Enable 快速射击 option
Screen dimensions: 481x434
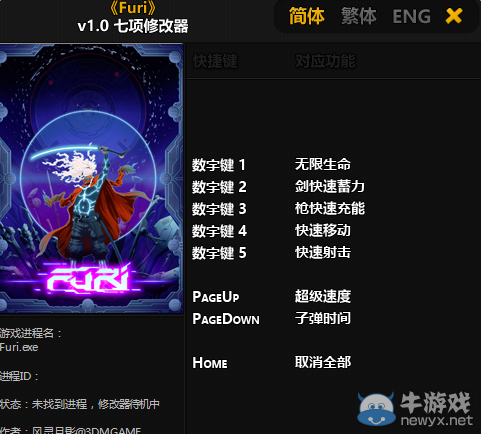pyautogui.click(x=323, y=252)
